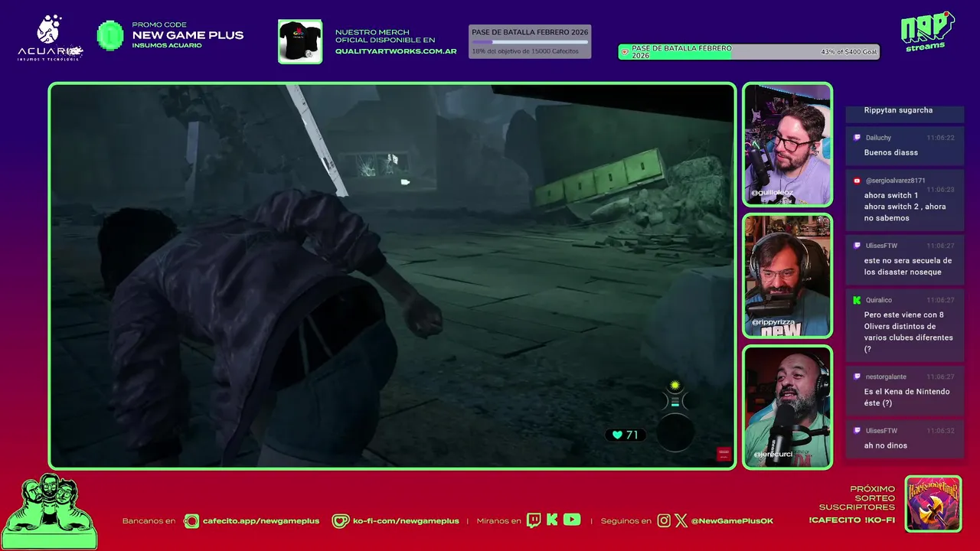Click the small heart icon on Ko-fi goal bar

tap(625, 52)
